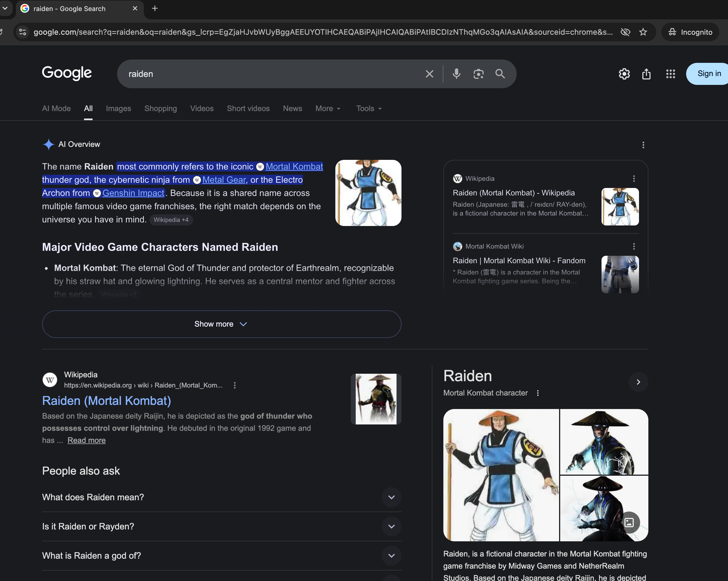The width and height of the screenshot is (728, 581).
Task: Expand "Is it Raiden or Rayden?" question
Action: click(x=222, y=527)
